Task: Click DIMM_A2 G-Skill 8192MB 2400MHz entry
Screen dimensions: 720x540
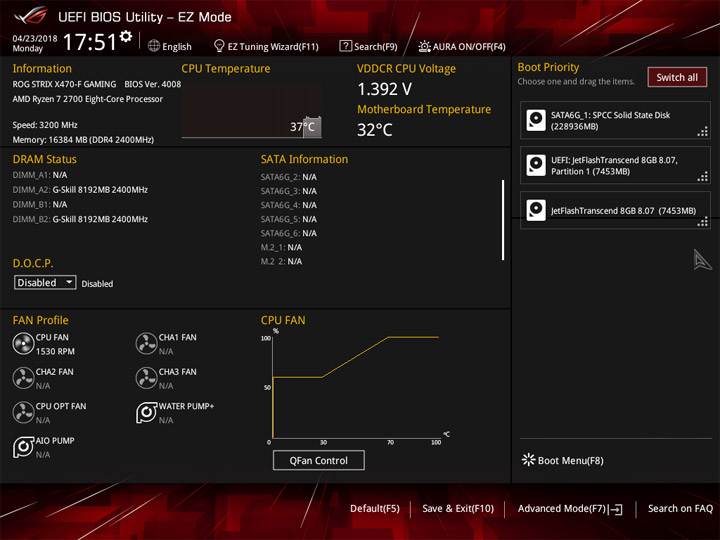Action: [x=80, y=190]
